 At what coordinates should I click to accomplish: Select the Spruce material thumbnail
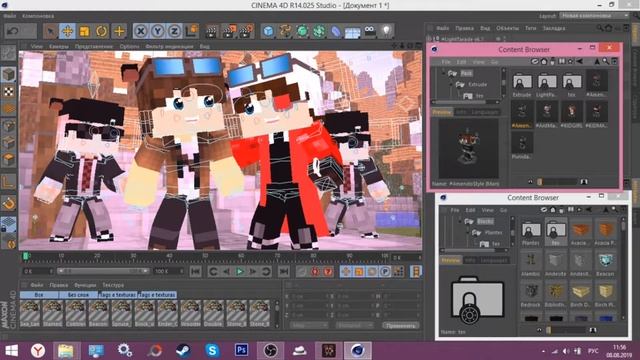122,313
